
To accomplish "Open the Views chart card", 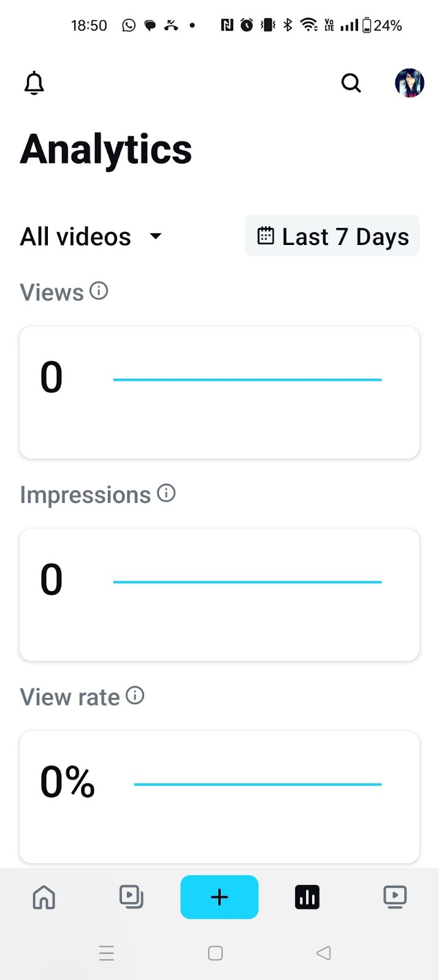I will point(219,392).
